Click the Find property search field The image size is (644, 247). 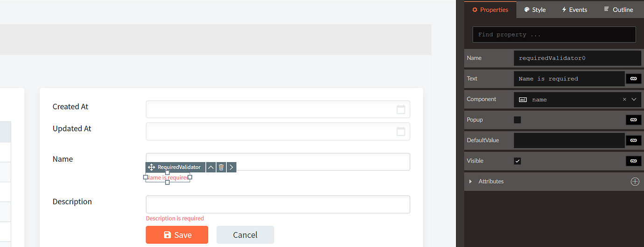click(554, 34)
